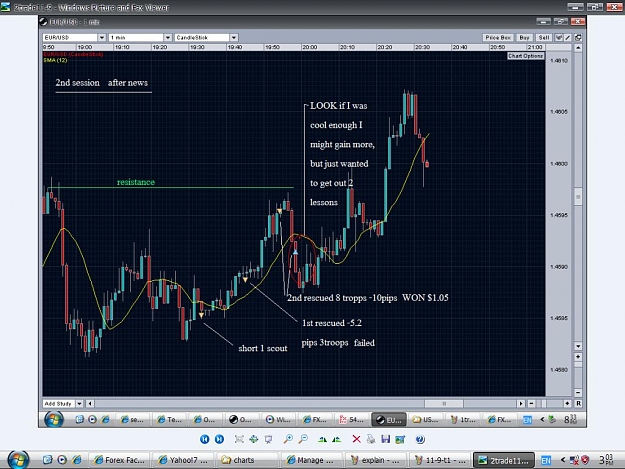Open image for editing icon
The image size is (625, 469).
tap(400, 439)
